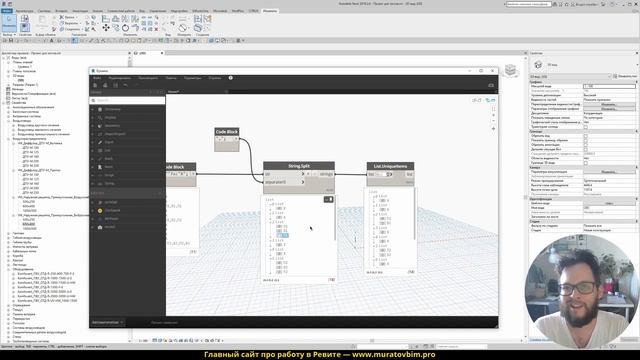Click Изменить тип button in Properties
Image resolution: width=640 pixels, height=360 pixels.
click(x=625, y=76)
